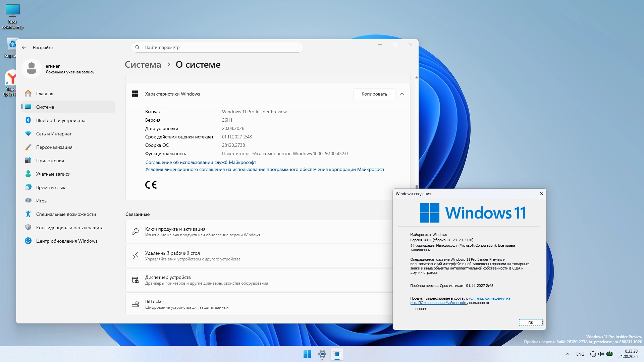
Task: Click the back arrow in Настройки
Action: [x=24, y=47]
